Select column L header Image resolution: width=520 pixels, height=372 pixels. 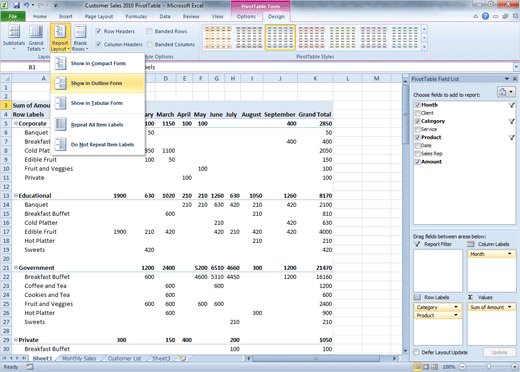pyautogui.click(x=348, y=79)
